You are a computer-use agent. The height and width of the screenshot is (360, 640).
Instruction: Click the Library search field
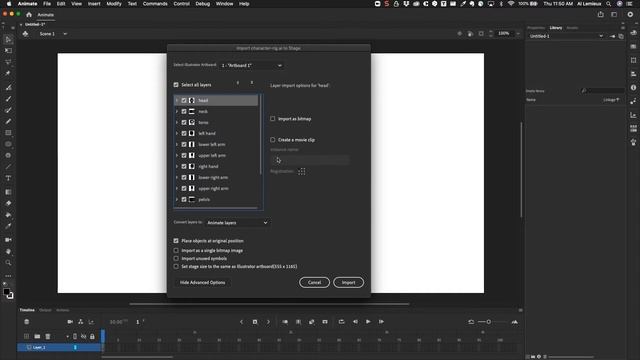click(x=603, y=91)
